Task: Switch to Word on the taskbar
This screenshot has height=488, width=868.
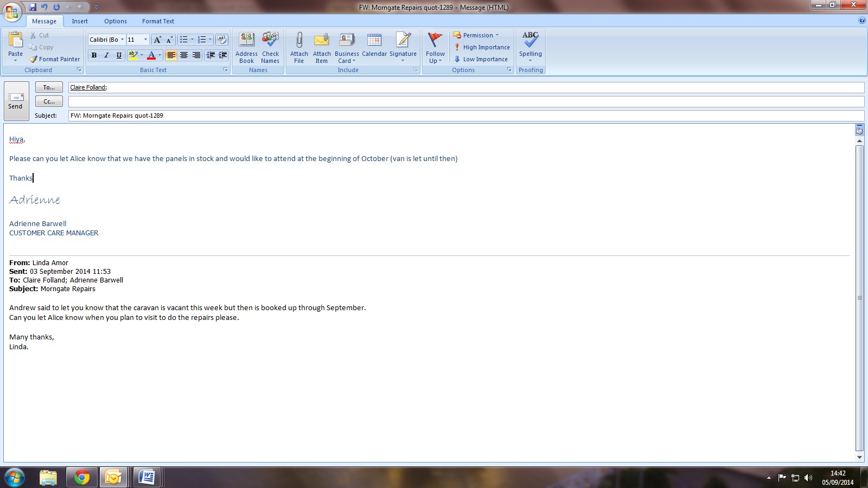Action: pyautogui.click(x=146, y=477)
